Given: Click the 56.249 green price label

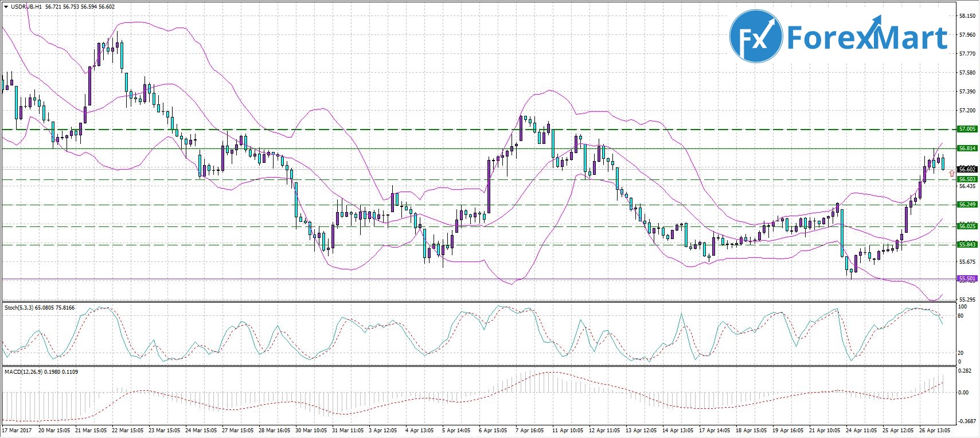Looking at the screenshot, I should click(x=967, y=205).
